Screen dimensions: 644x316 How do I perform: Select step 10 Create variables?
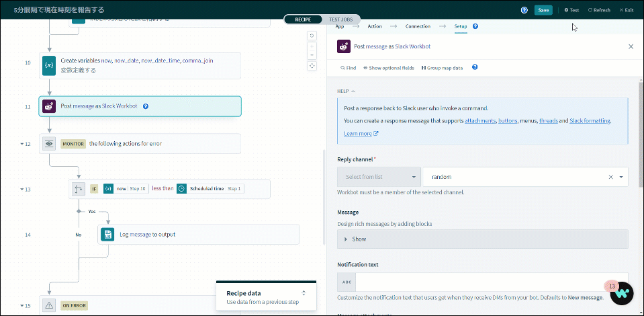(140, 66)
